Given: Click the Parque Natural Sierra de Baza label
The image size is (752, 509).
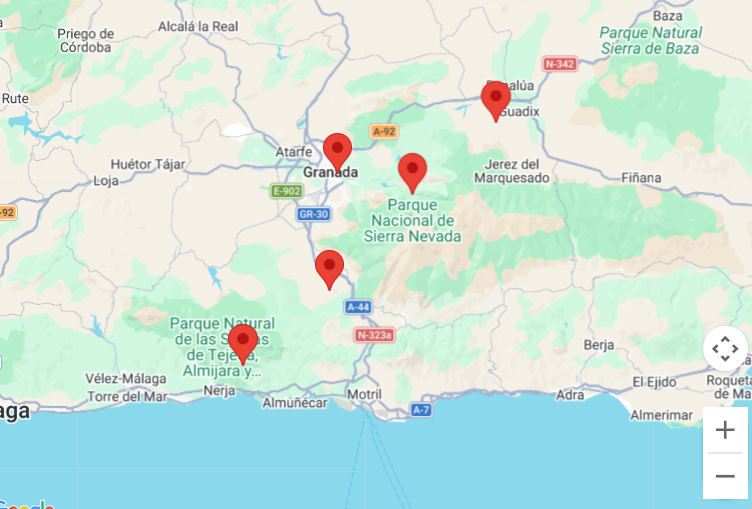Looking at the screenshot, I should [x=650, y=40].
